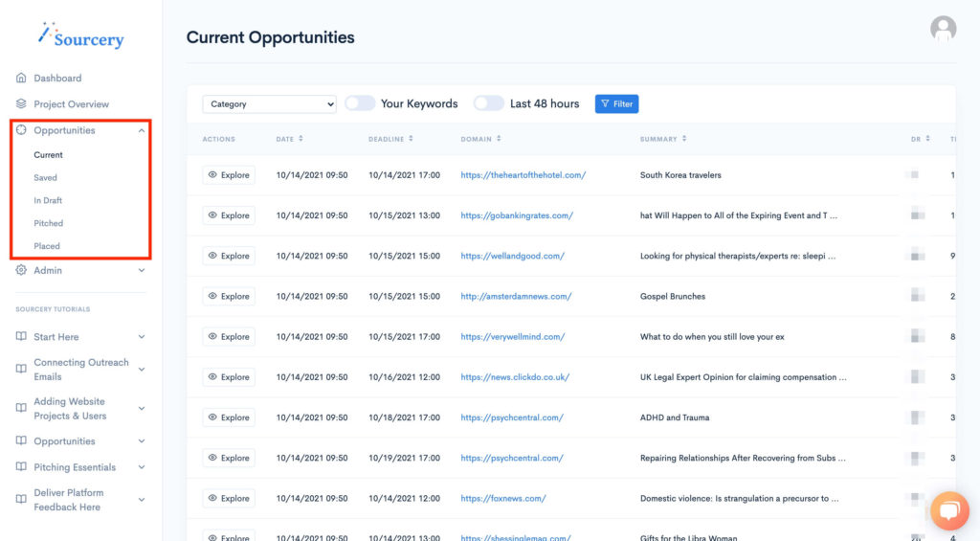Collapse the Opportunities menu chevron
980x541 pixels.
point(142,130)
